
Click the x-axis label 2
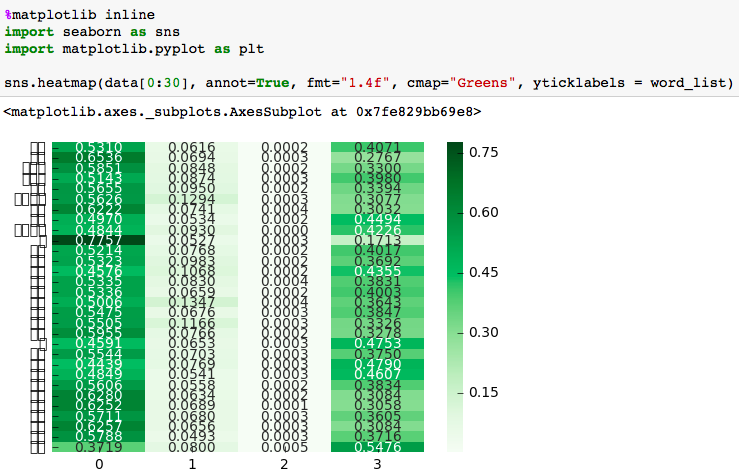click(284, 465)
